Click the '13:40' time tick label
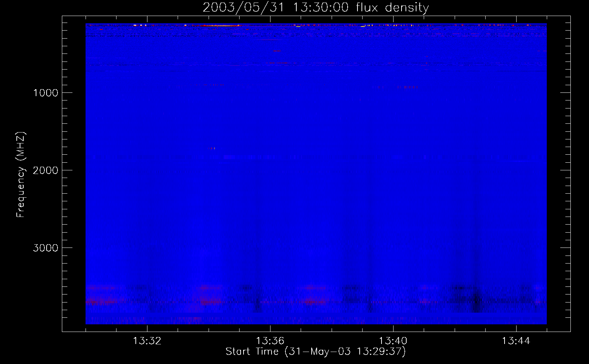This screenshot has height=364, width=589. [393, 341]
